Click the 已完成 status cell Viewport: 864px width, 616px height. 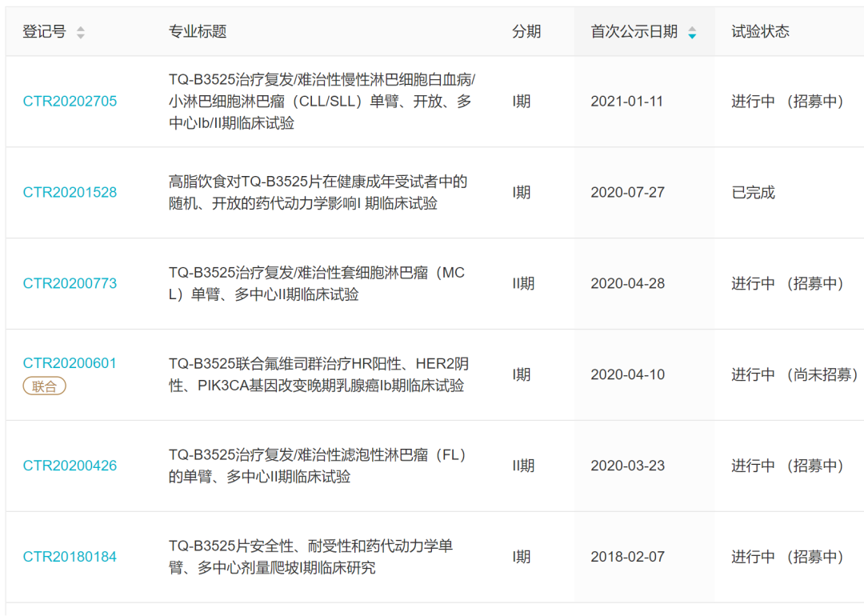754,192
